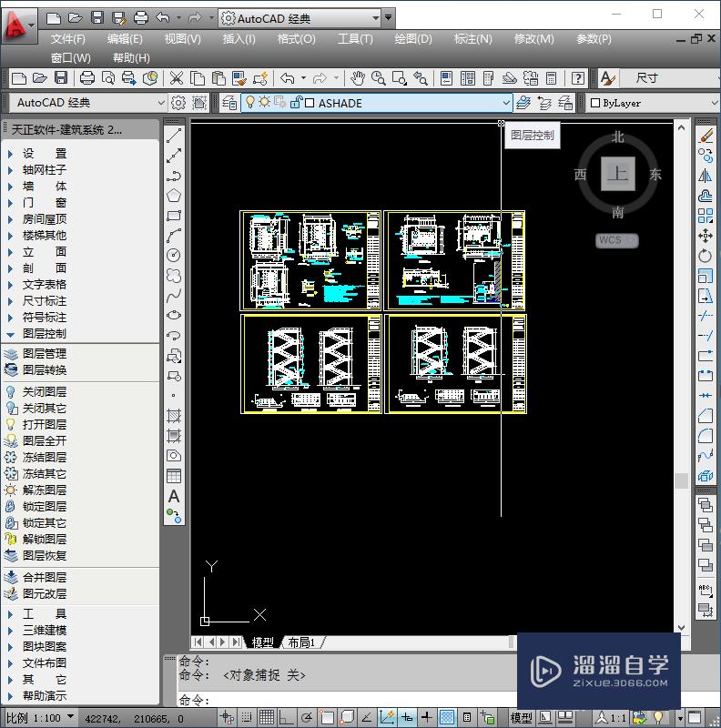Toggle Model space button in status bar
Viewport: 721px width, 728px height.
pos(521,718)
